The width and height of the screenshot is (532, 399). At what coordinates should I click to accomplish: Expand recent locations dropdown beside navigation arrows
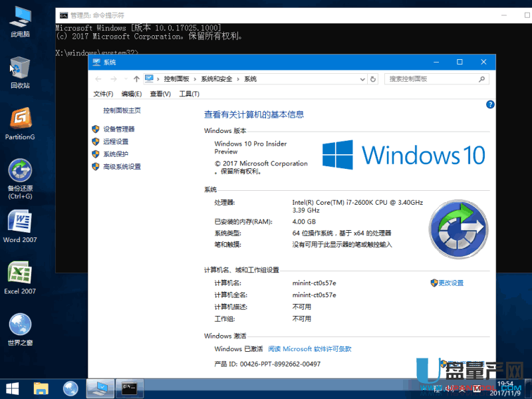click(125, 79)
